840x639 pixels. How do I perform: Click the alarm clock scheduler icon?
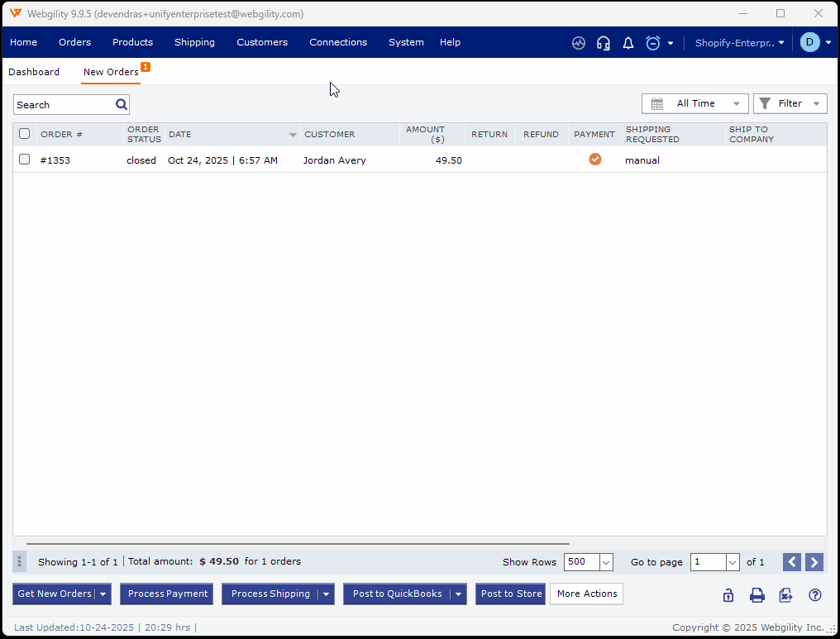[x=653, y=43]
